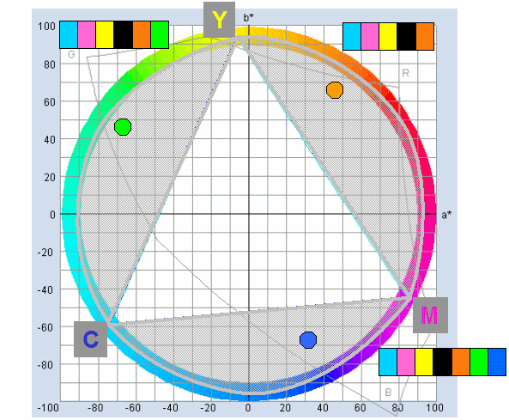
Task: Select the gray M magenta primary label box
Action: tap(430, 315)
